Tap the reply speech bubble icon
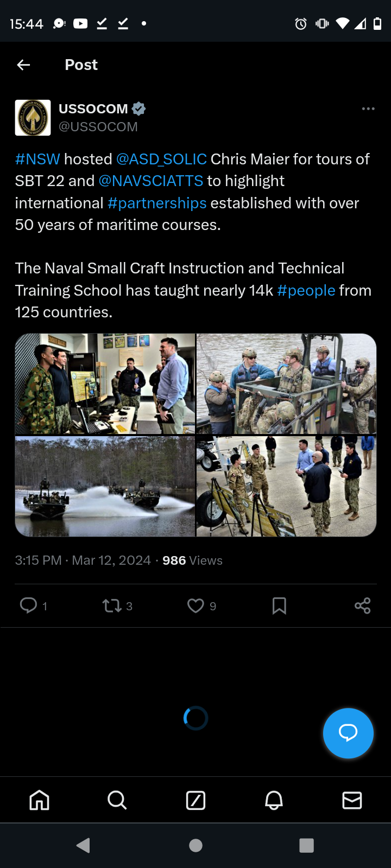This screenshot has height=868, width=391. [28, 605]
